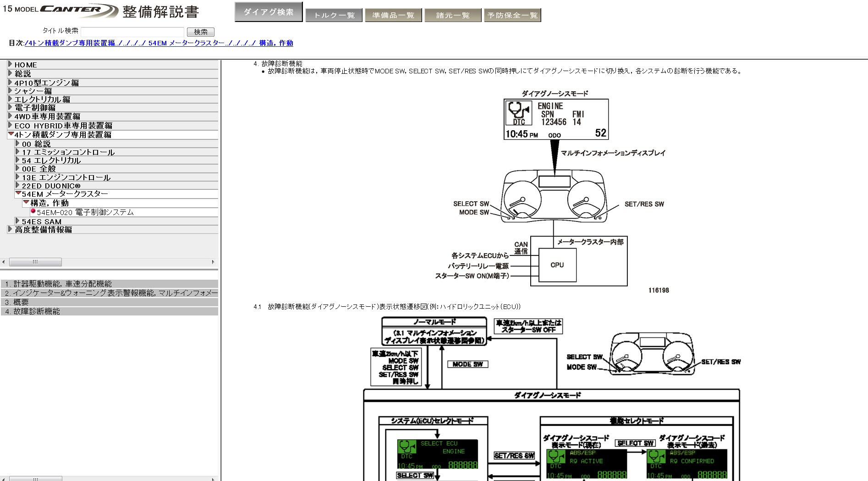Open the 予防保全一覧 tab

[512, 16]
